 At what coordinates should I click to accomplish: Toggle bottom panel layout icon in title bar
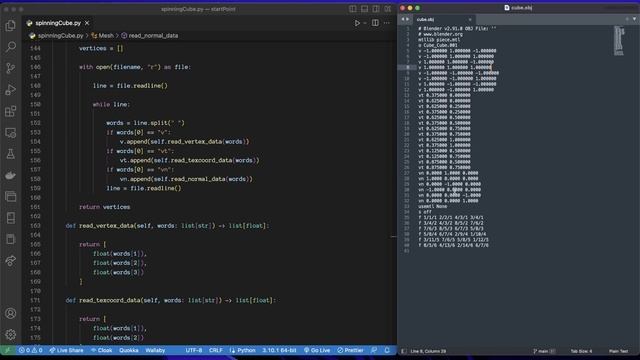[x=364, y=9]
